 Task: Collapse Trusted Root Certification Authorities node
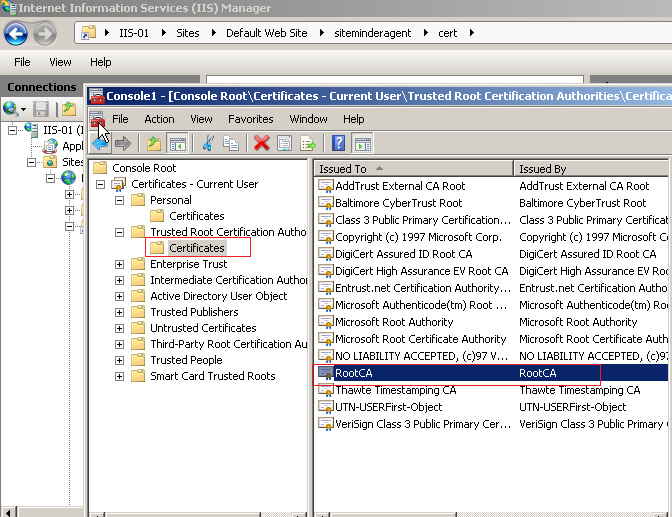(120, 232)
